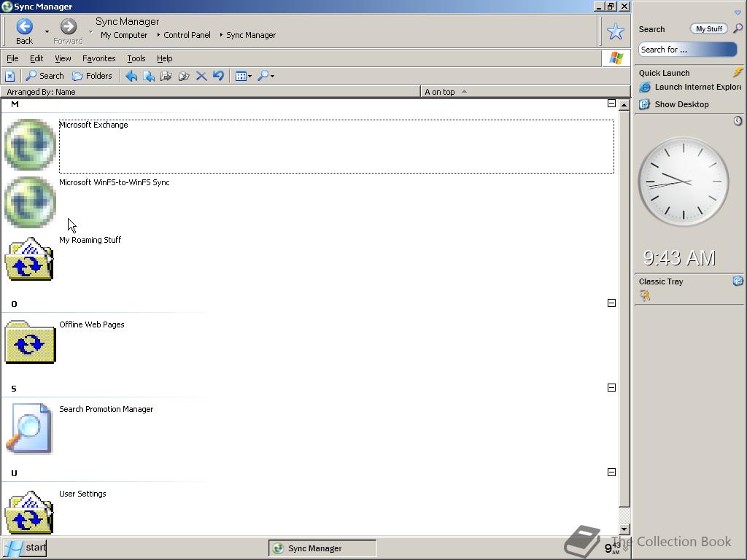This screenshot has width=747, height=560.
Task: Collapse the S group
Action: pyautogui.click(x=612, y=388)
